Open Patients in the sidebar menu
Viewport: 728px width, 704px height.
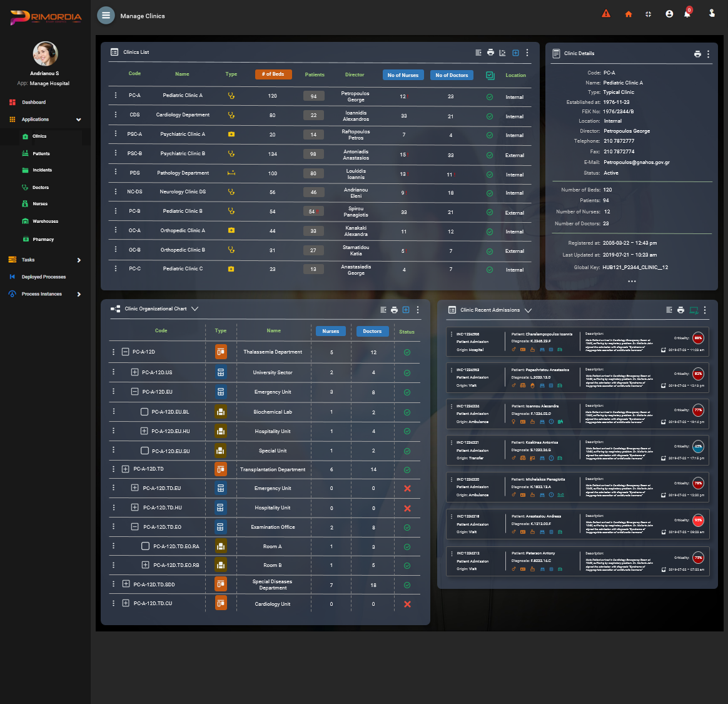[x=41, y=153]
